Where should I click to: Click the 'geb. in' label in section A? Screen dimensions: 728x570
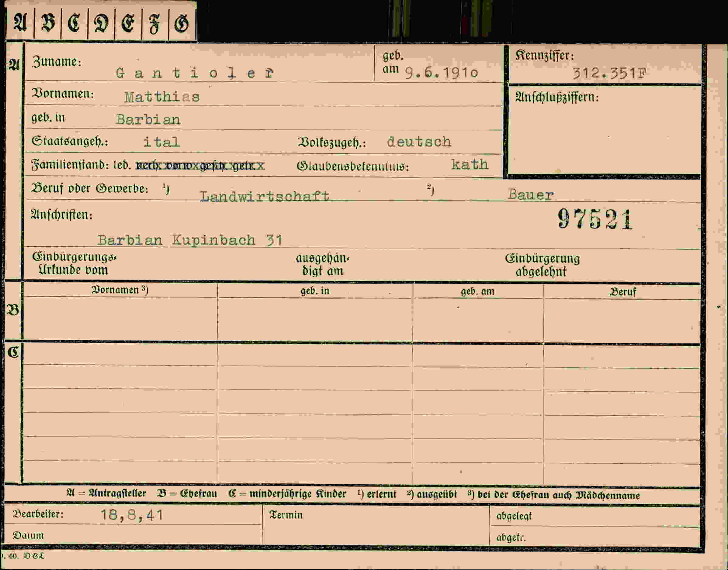point(48,118)
